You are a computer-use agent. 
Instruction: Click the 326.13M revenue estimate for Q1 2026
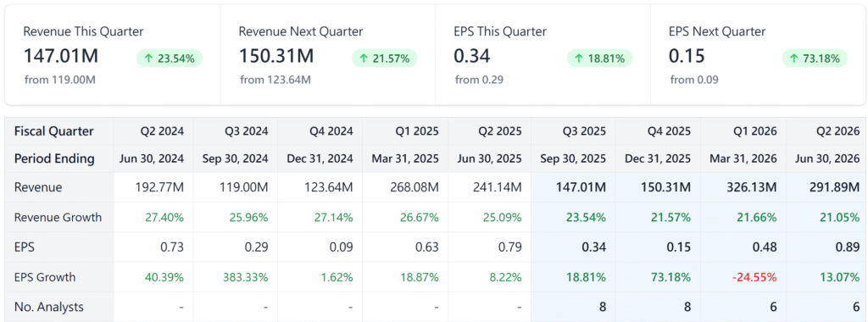pos(752,187)
